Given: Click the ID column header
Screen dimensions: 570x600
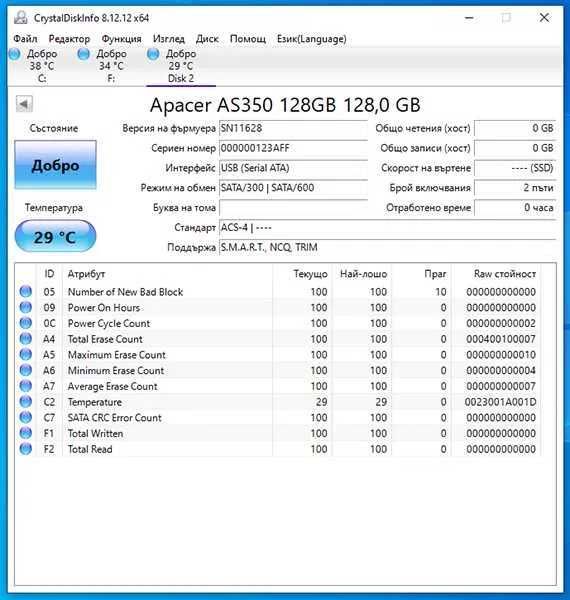Looking at the screenshot, I should click(49, 274).
